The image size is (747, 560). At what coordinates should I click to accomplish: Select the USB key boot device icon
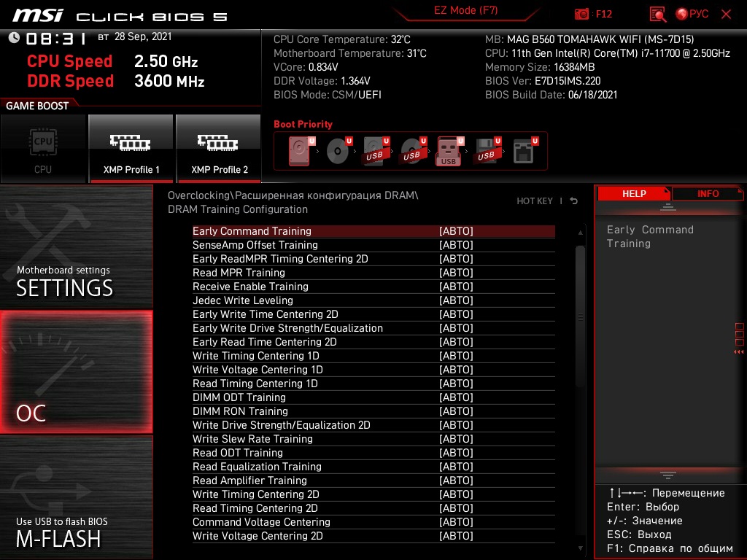pos(449,151)
